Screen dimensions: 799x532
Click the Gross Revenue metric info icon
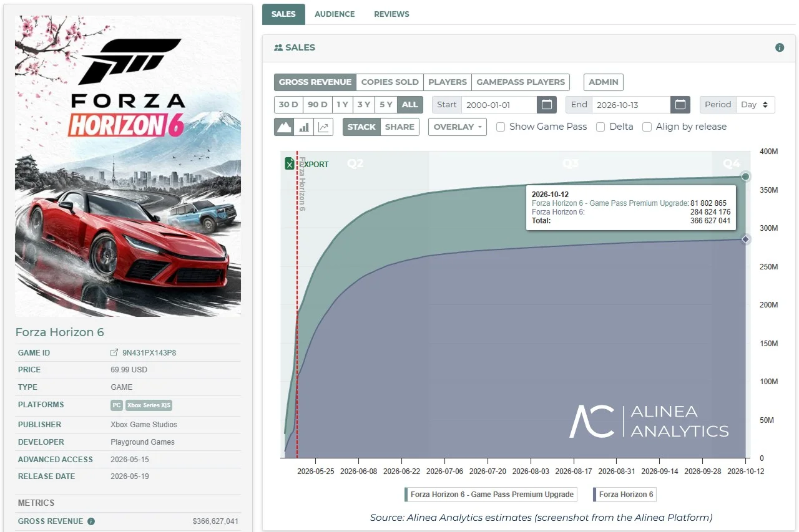tap(91, 521)
